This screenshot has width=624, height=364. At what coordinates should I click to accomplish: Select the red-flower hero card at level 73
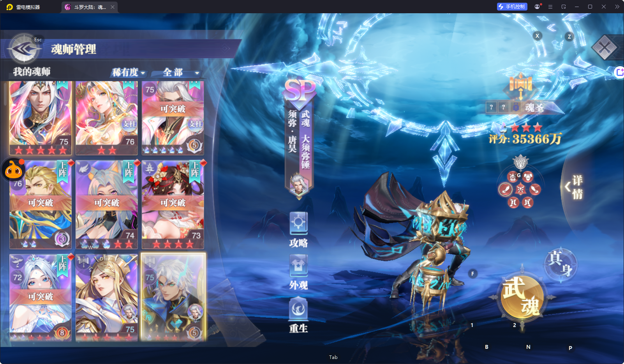coord(173,204)
